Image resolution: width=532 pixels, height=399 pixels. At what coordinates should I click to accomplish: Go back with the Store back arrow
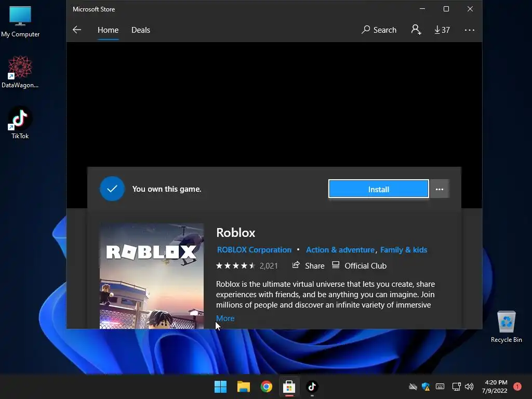[77, 30]
